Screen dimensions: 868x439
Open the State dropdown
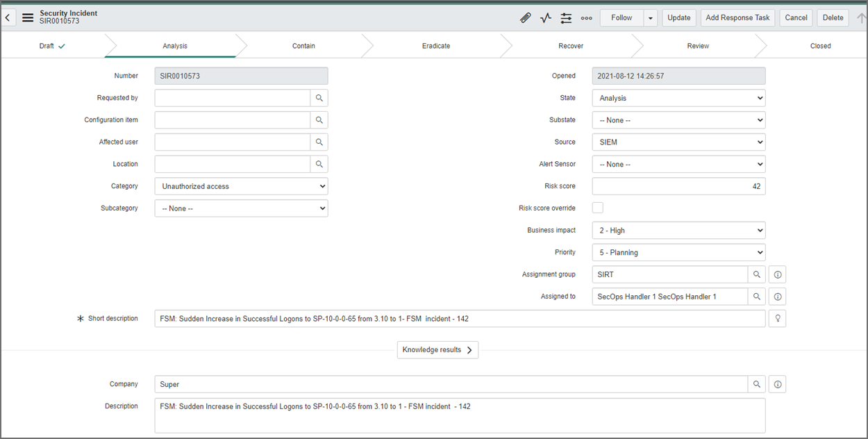pyautogui.click(x=678, y=97)
